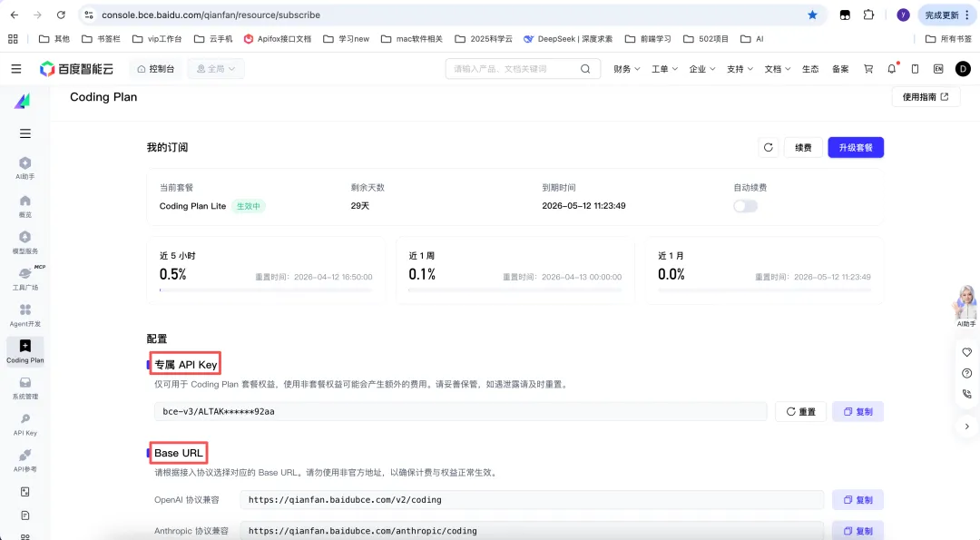Image resolution: width=980 pixels, height=540 pixels.
Task: Click the 续费 renew button
Action: [x=803, y=148]
